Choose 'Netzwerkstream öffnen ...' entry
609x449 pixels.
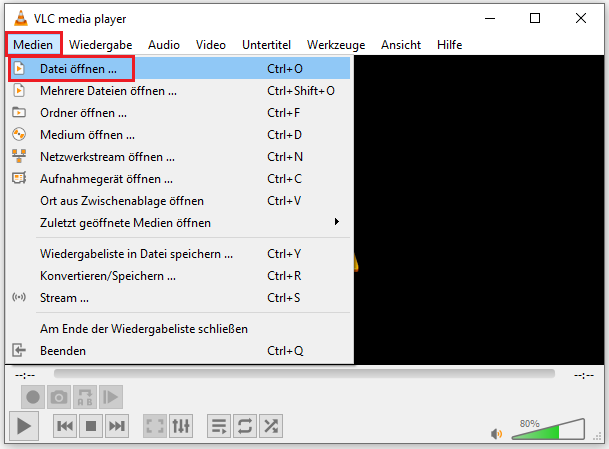(x=179, y=157)
